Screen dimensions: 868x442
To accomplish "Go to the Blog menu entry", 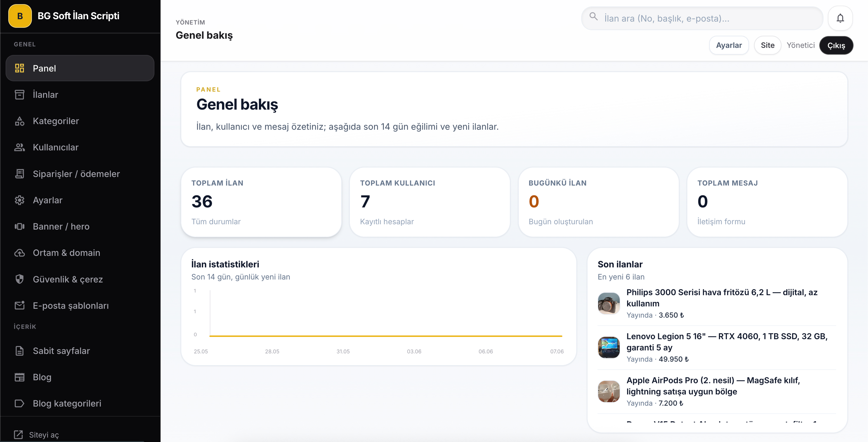I will 80,377.
